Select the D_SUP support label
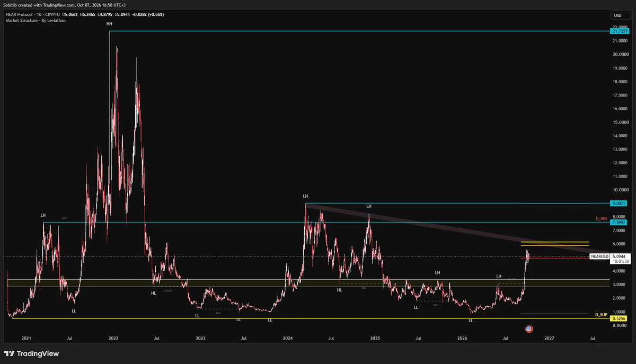Screen dimensions: 636x364 [600, 315]
